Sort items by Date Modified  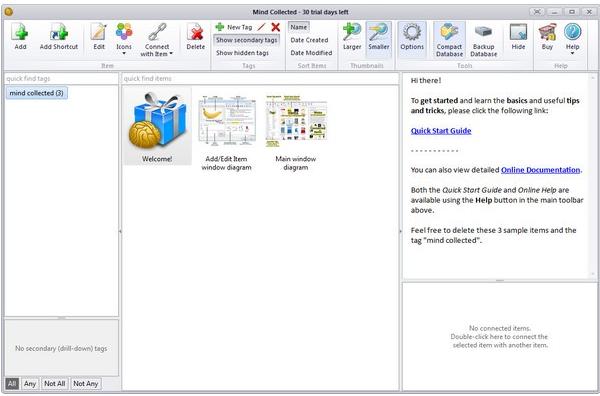tap(311, 53)
